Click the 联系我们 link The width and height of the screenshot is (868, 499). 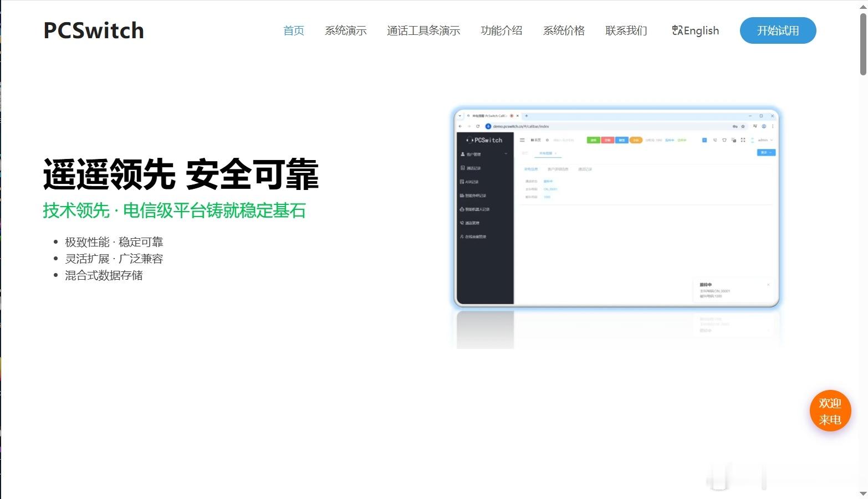(626, 30)
